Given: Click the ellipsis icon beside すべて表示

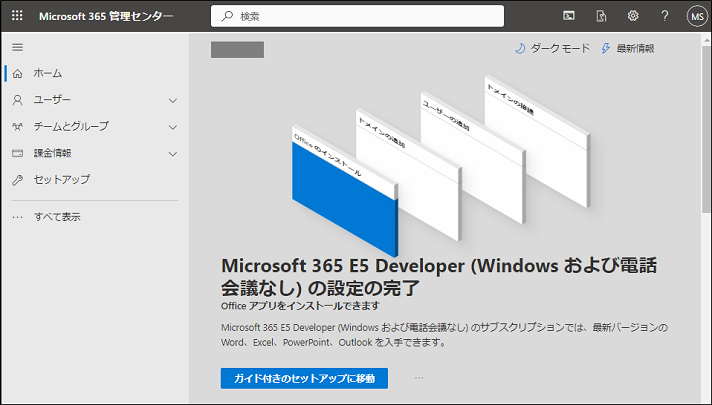Looking at the screenshot, I should coord(18,217).
